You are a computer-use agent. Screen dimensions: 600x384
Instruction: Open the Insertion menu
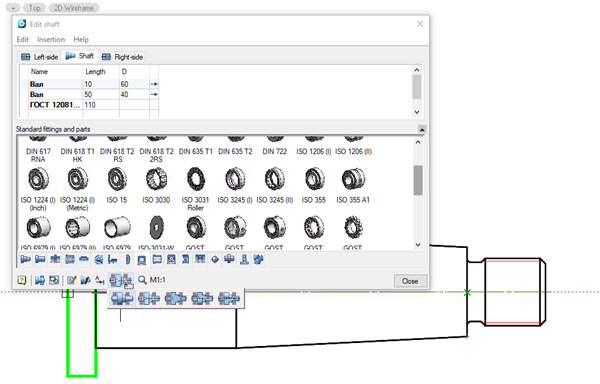tap(51, 39)
